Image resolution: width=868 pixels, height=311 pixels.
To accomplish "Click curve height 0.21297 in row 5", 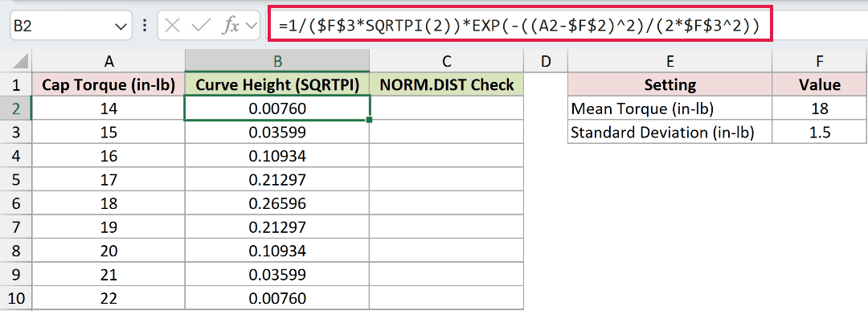I will [x=277, y=179].
